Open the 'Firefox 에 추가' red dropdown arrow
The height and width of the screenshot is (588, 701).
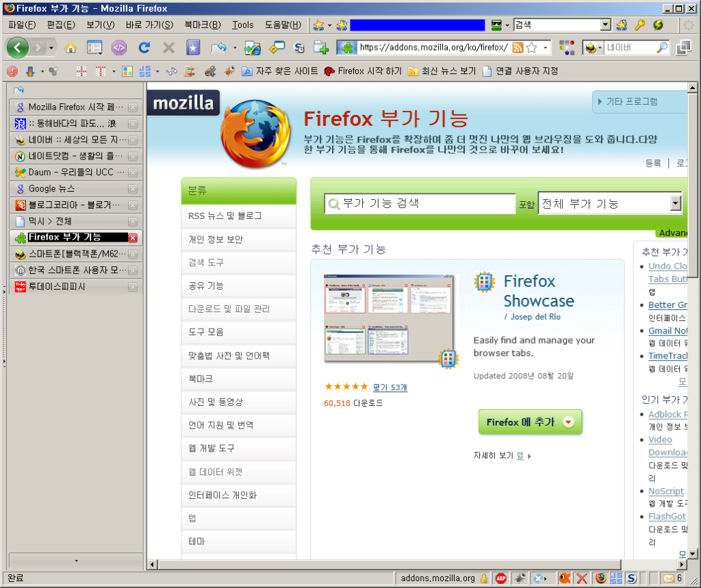569,422
